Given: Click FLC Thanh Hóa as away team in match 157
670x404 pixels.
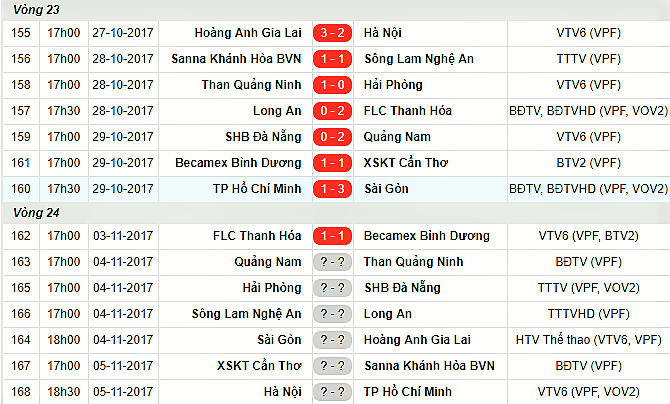Looking at the screenshot, I should (x=408, y=111).
